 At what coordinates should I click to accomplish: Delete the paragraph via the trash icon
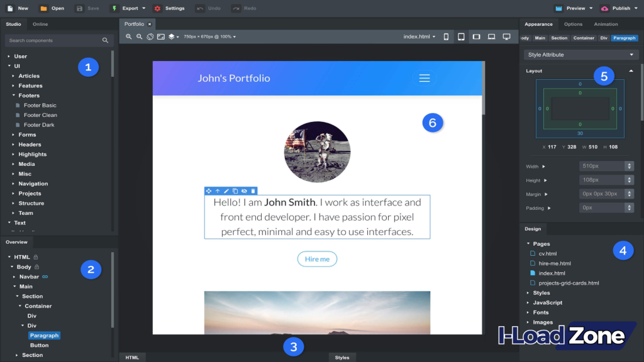pos(253,190)
